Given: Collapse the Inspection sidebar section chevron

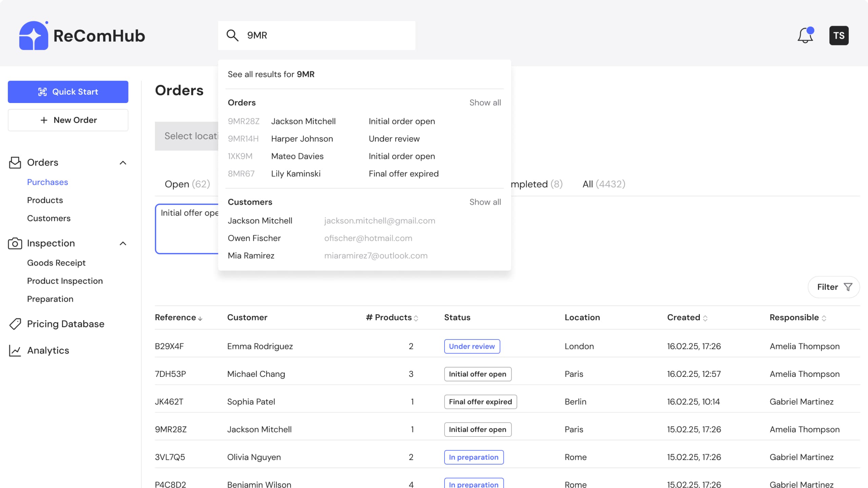Looking at the screenshot, I should click(123, 243).
